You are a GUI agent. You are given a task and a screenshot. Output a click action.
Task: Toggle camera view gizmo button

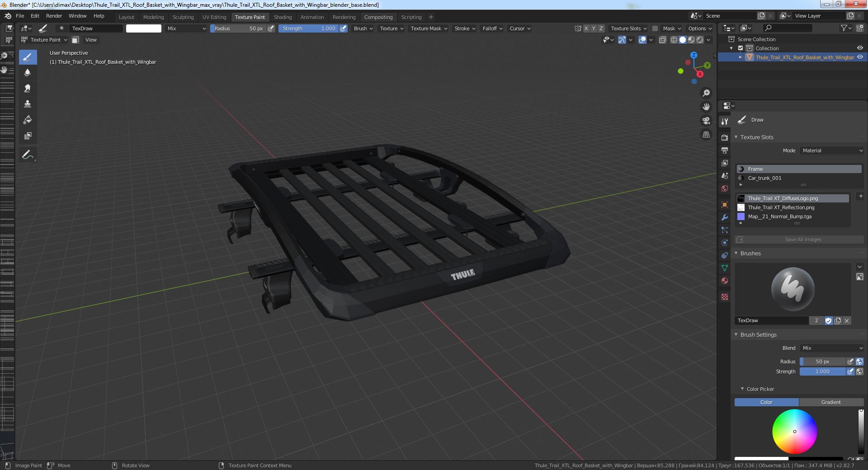(x=706, y=121)
